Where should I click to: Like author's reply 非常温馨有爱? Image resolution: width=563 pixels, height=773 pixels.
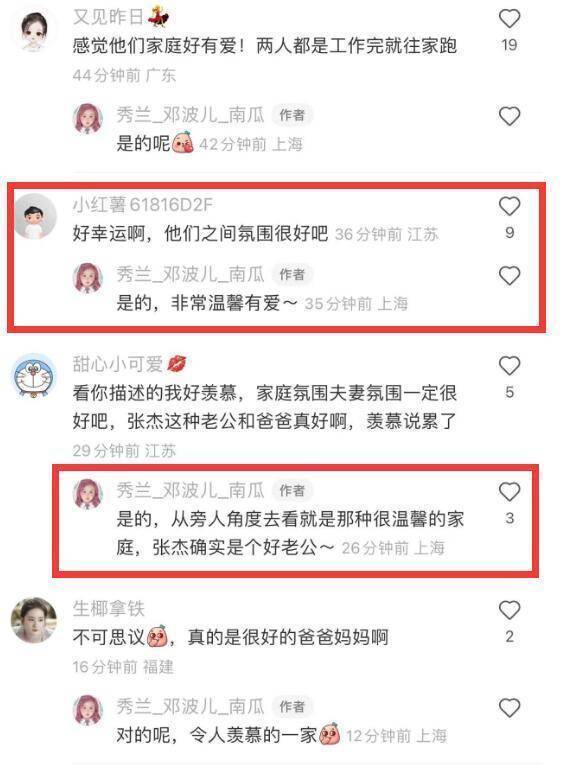tap(509, 276)
